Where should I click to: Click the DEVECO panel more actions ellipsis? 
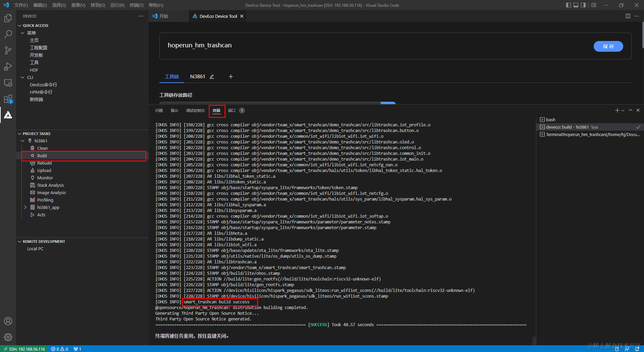[x=141, y=16]
